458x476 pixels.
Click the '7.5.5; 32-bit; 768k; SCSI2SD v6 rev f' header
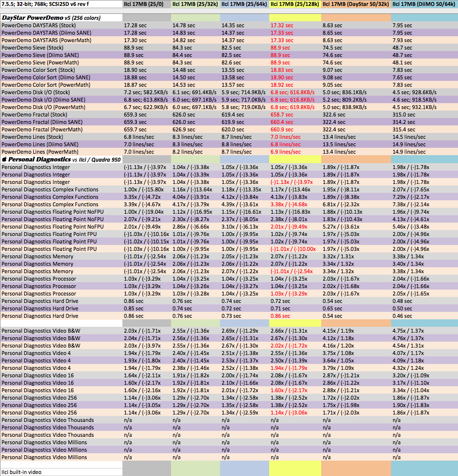click(45, 4)
